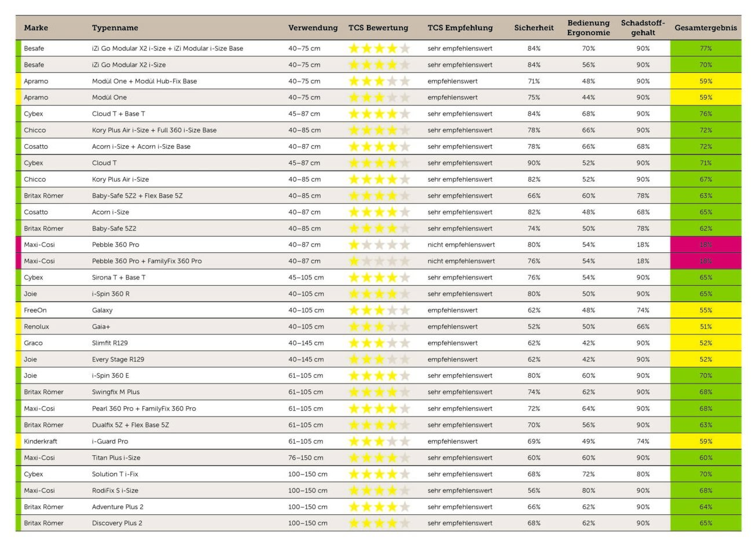Click the 90% Sicherheit value for Cybex Cloud T
This screenshot has width=756, height=545.
click(x=534, y=163)
